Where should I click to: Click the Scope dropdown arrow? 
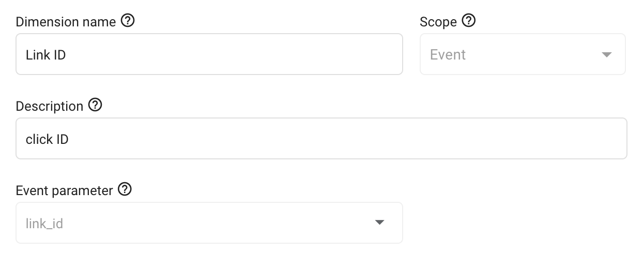[607, 55]
